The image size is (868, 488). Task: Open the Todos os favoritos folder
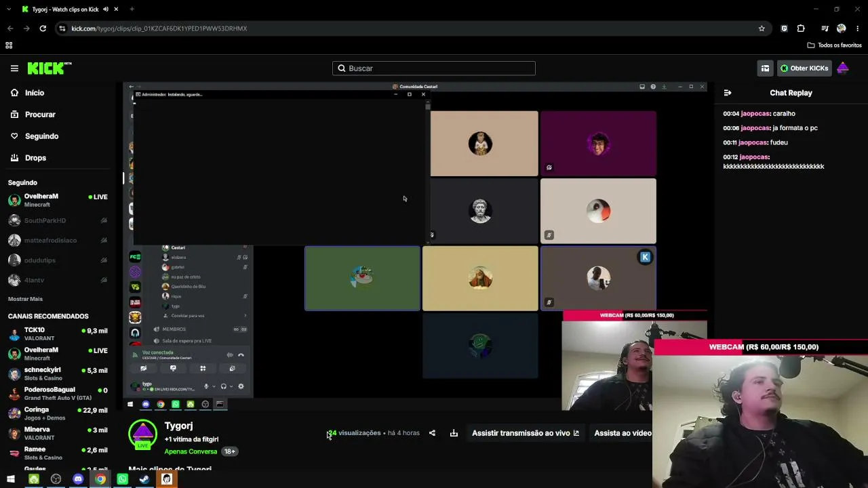coord(834,45)
